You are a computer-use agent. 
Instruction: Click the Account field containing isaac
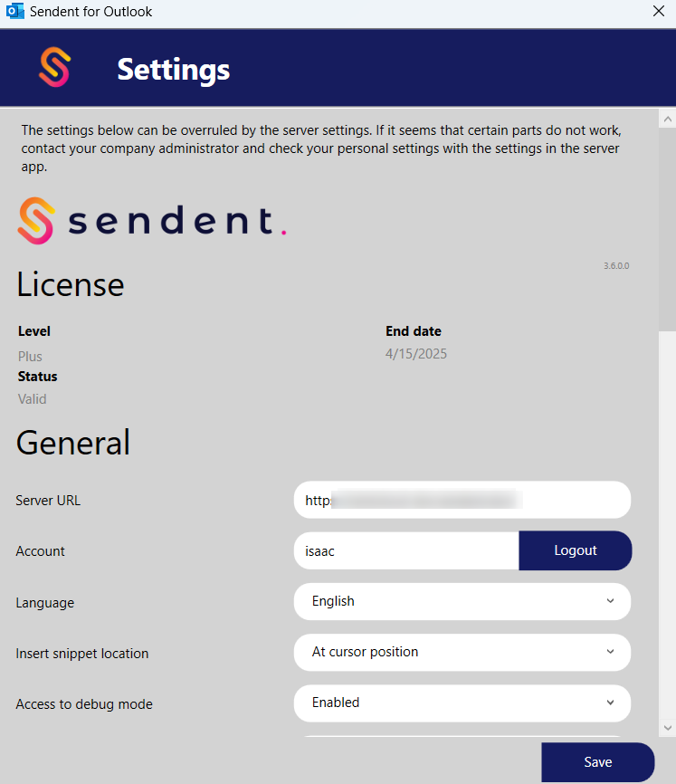(406, 550)
